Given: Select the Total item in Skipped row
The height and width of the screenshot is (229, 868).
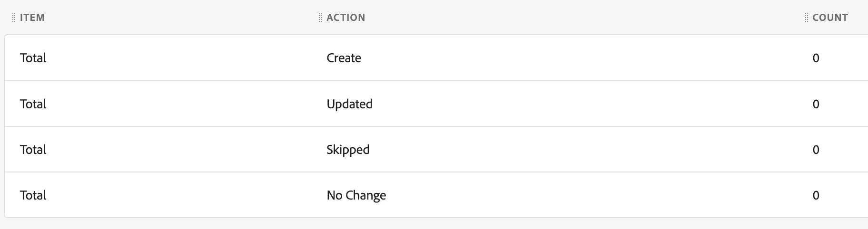Looking at the screenshot, I should tap(33, 150).
